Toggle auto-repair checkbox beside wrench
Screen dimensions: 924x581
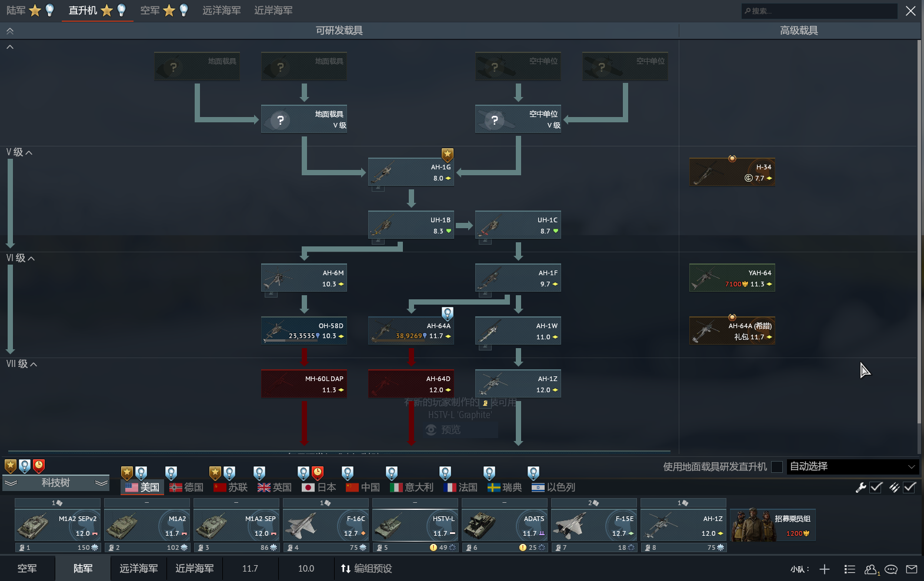pyautogui.click(x=876, y=487)
